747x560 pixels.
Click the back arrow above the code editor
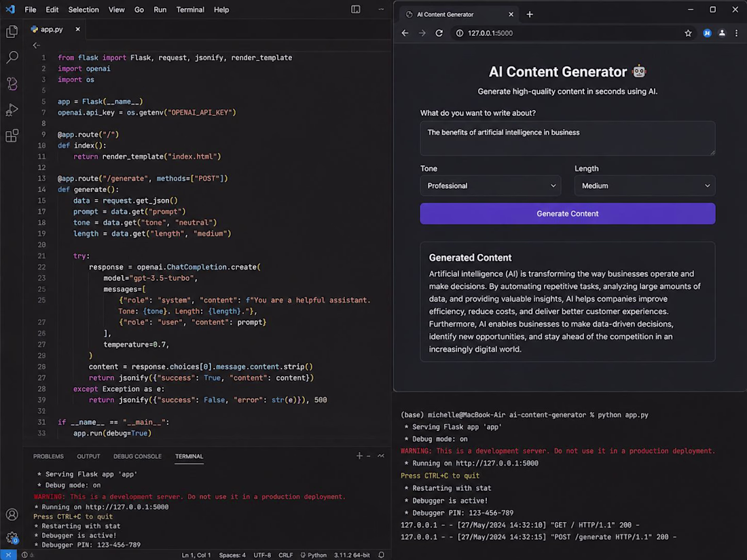[36, 45]
